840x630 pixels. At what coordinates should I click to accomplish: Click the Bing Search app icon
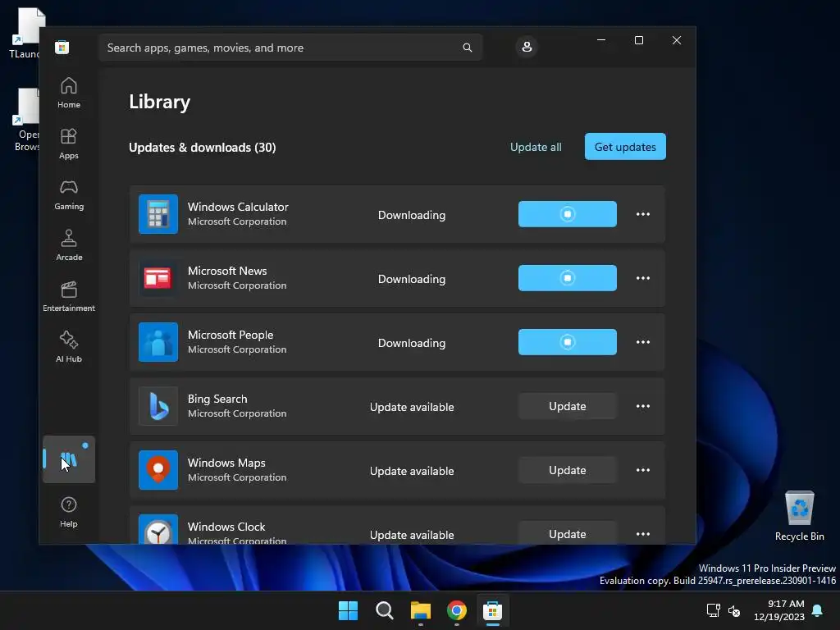158,406
